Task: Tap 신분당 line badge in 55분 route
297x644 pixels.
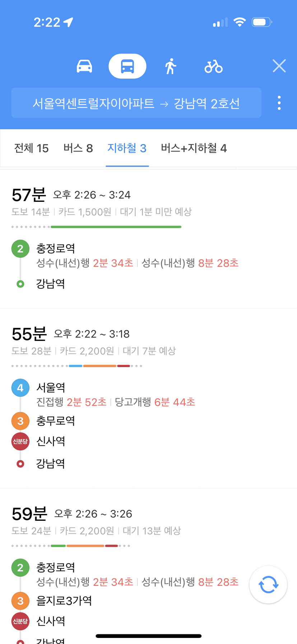Action: (x=20, y=441)
